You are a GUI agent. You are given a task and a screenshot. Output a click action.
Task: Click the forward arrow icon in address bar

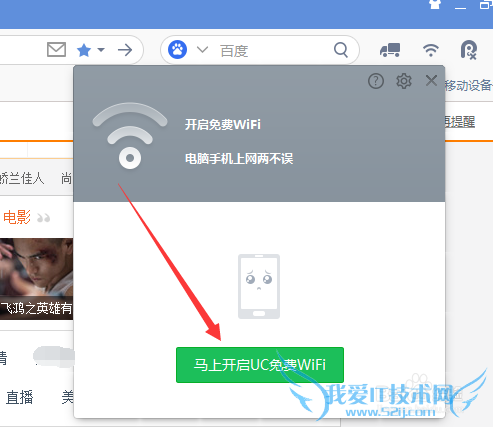point(125,50)
